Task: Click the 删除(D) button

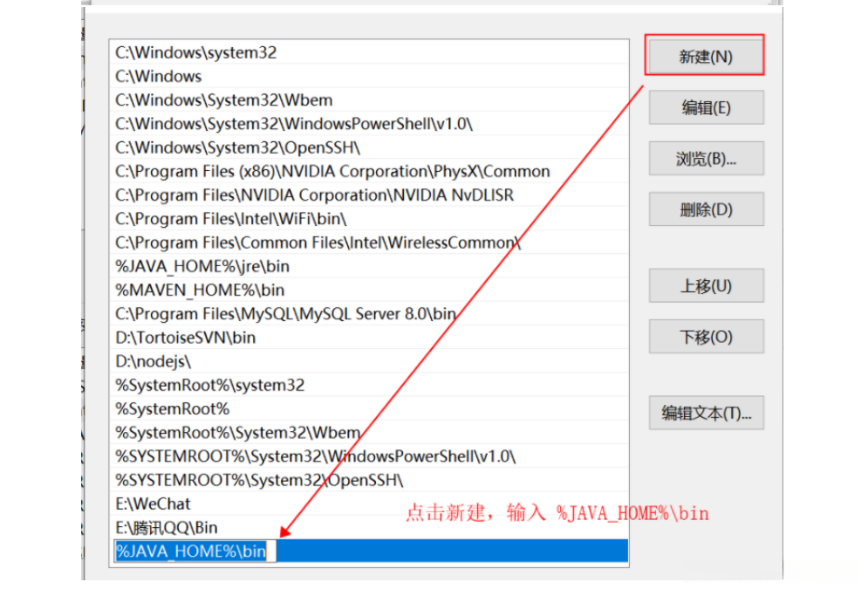Action: (x=706, y=209)
